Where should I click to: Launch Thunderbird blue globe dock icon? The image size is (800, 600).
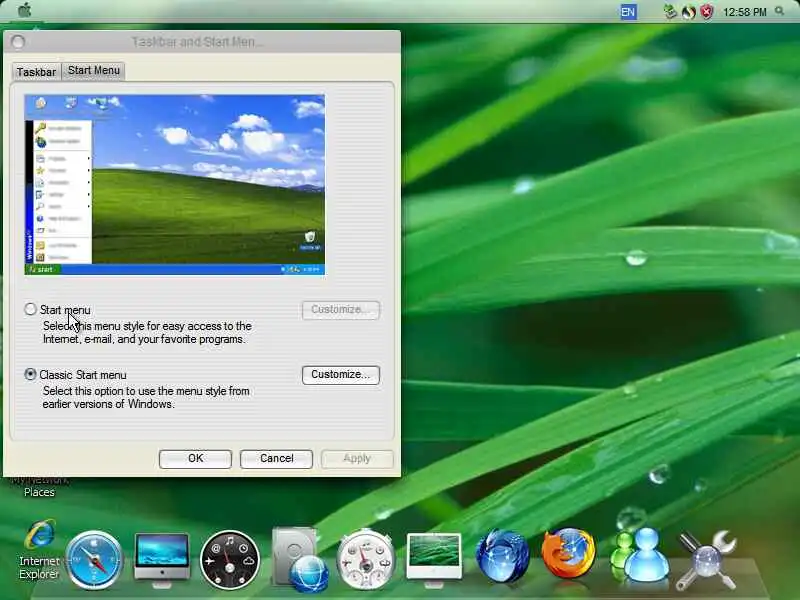(502, 556)
